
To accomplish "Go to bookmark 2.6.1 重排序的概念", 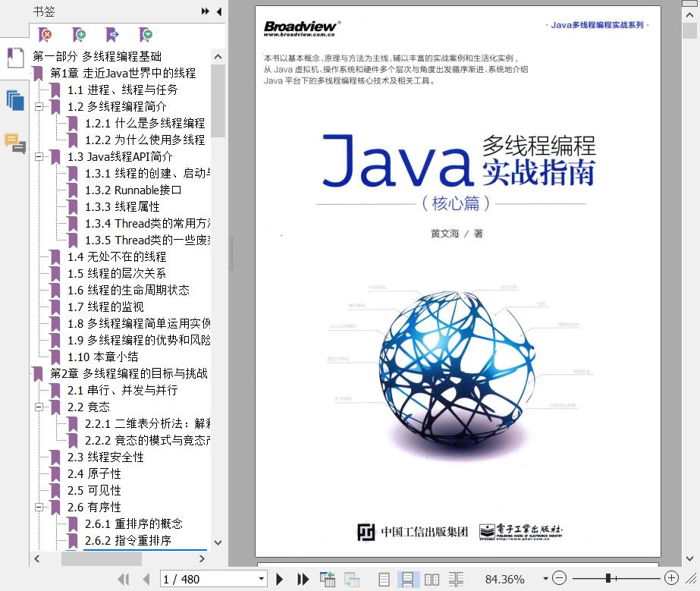I will click(x=134, y=524).
